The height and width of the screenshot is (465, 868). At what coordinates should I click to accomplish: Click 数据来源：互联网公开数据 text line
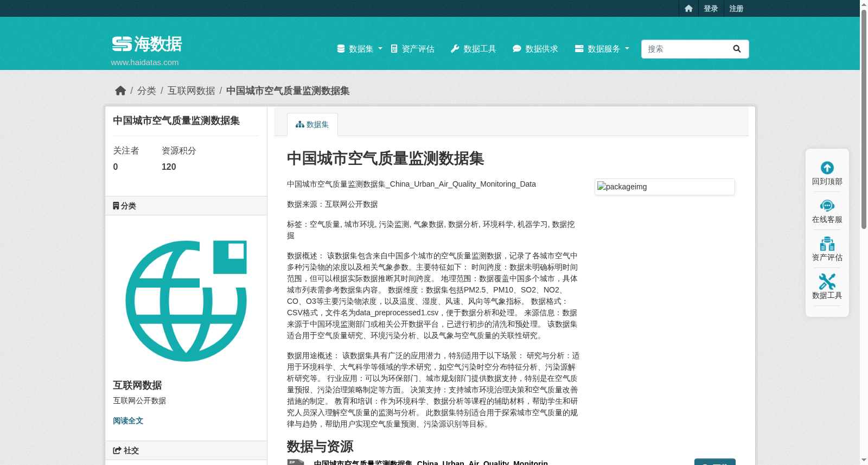click(333, 205)
